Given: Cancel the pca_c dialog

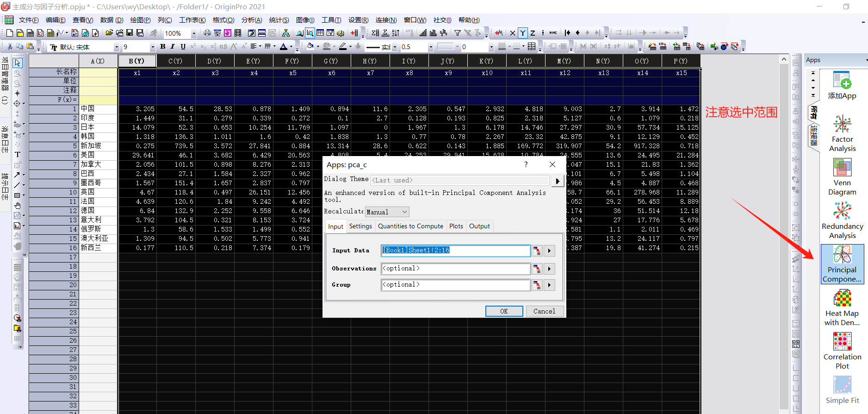Looking at the screenshot, I should [x=544, y=311].
